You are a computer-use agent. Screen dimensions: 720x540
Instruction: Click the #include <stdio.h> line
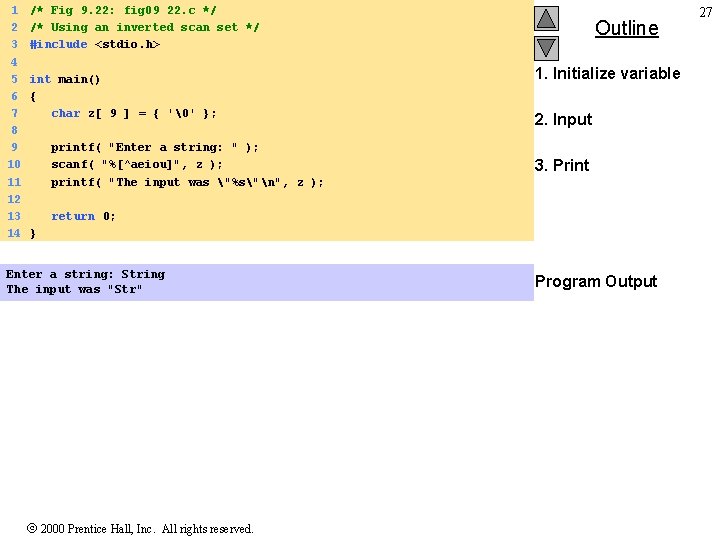[95, 45]
